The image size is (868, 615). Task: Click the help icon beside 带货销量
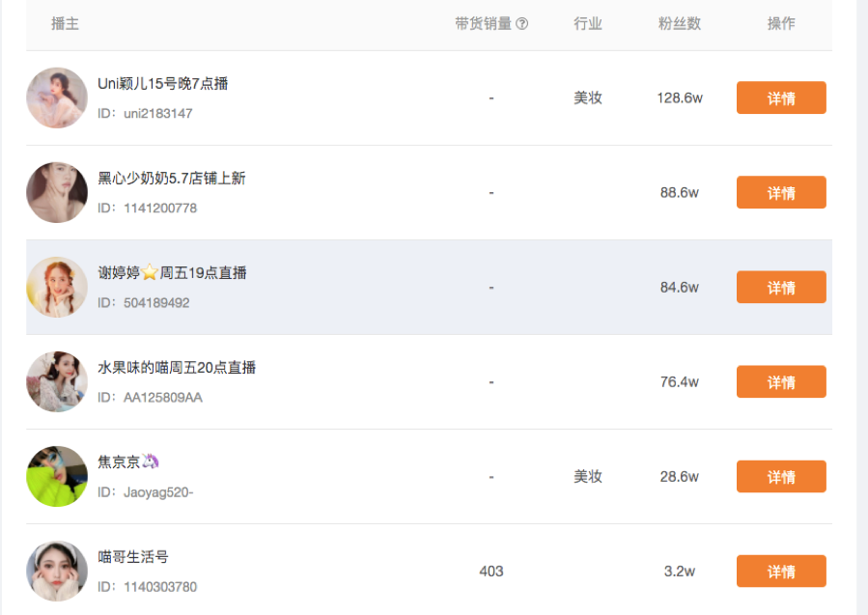click(521, 24)
